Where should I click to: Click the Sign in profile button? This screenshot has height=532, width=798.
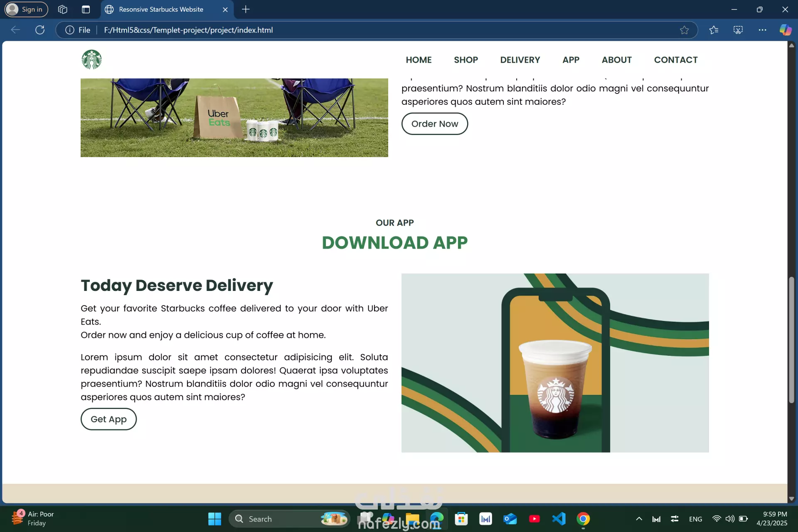[x=26, y=9]
